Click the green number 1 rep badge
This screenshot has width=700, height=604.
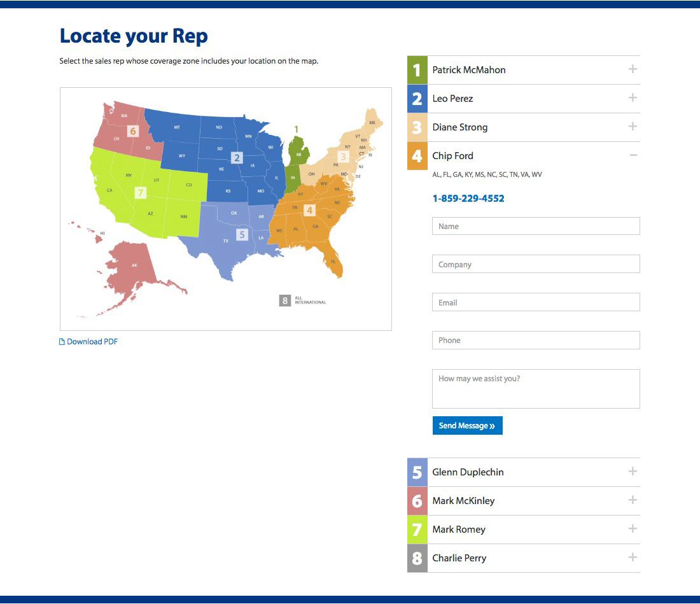tap(417, 70)
